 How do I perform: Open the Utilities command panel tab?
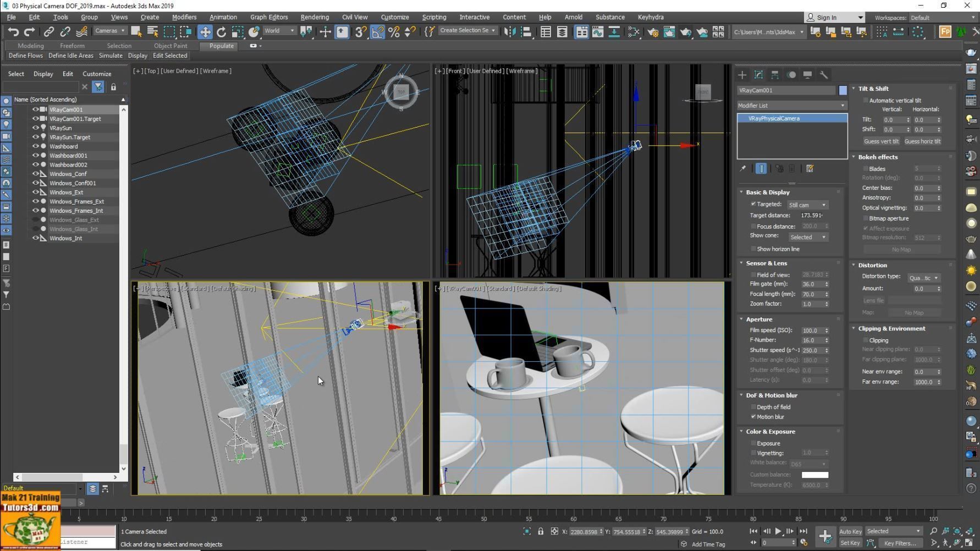[824, 75]
